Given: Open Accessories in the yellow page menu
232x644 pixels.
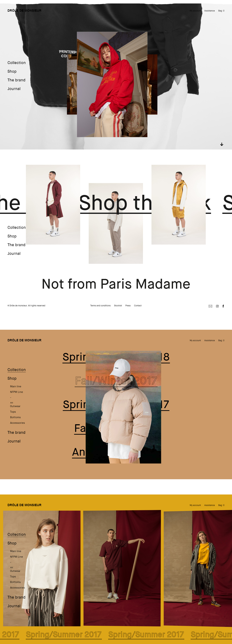Looking at the screenshot, I should 17,587.
